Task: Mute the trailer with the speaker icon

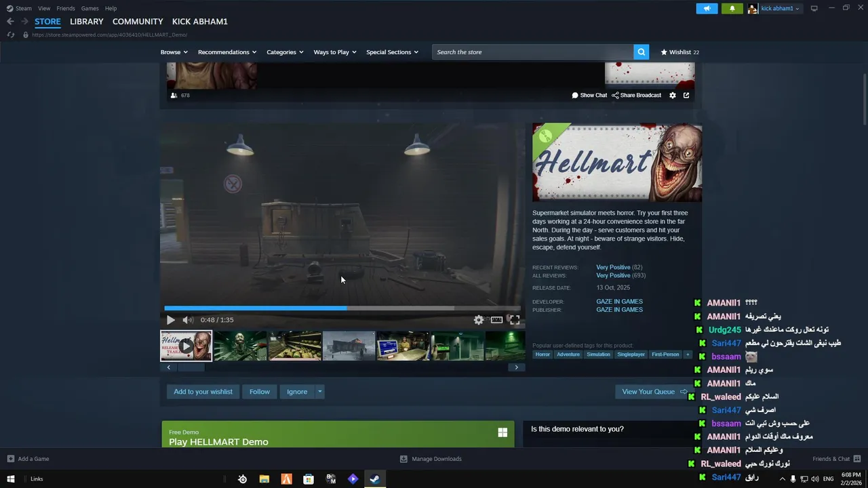Action: (188, 320)
